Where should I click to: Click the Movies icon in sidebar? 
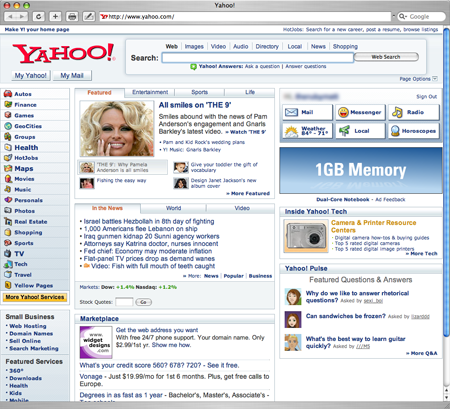tap(8, 179)
